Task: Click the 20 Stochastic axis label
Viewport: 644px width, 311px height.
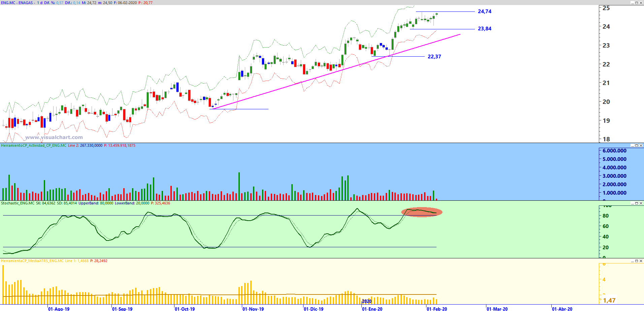Action: (606, 248)
